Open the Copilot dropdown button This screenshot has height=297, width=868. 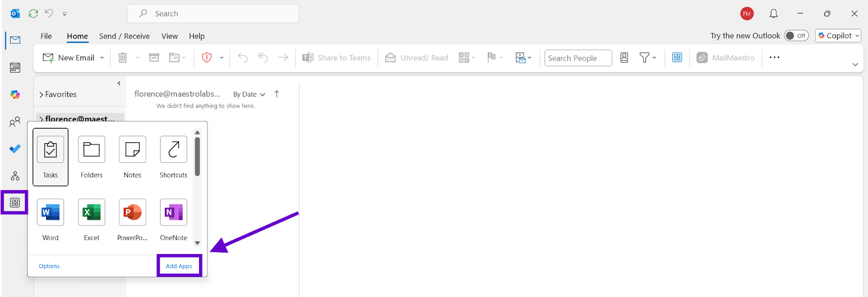point(838,36)
